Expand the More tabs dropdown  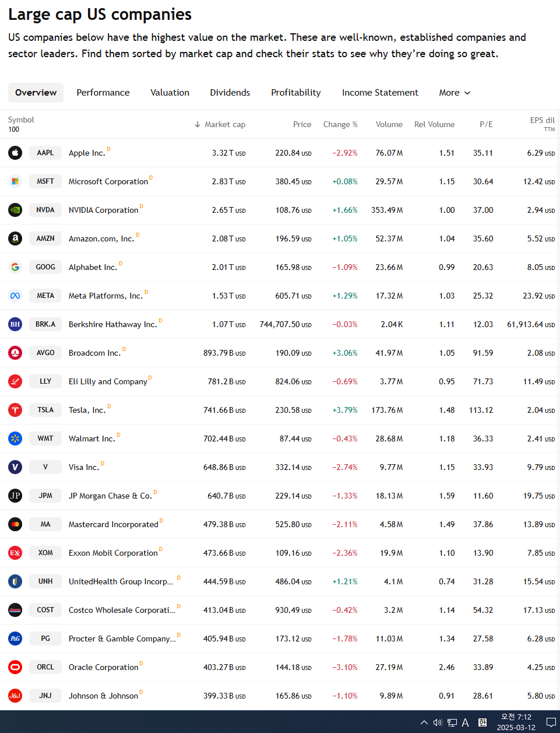[x=455, y=93]
